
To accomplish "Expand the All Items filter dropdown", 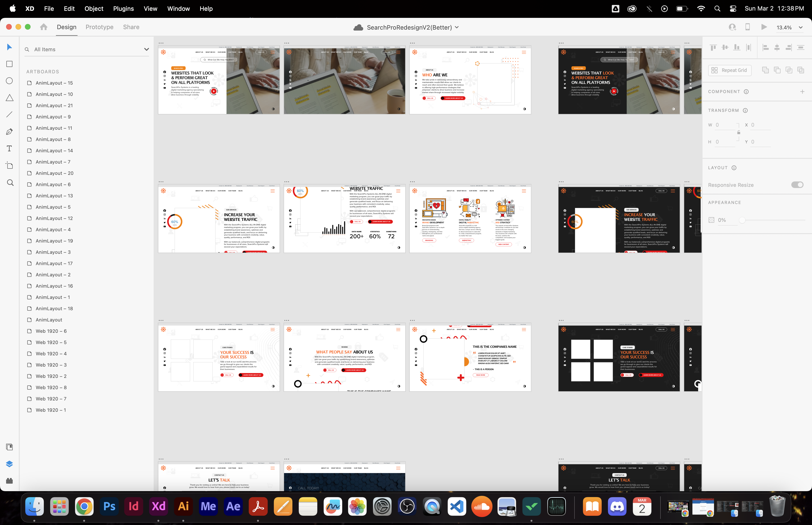I will pyautogui.click(x=147, y=49).
